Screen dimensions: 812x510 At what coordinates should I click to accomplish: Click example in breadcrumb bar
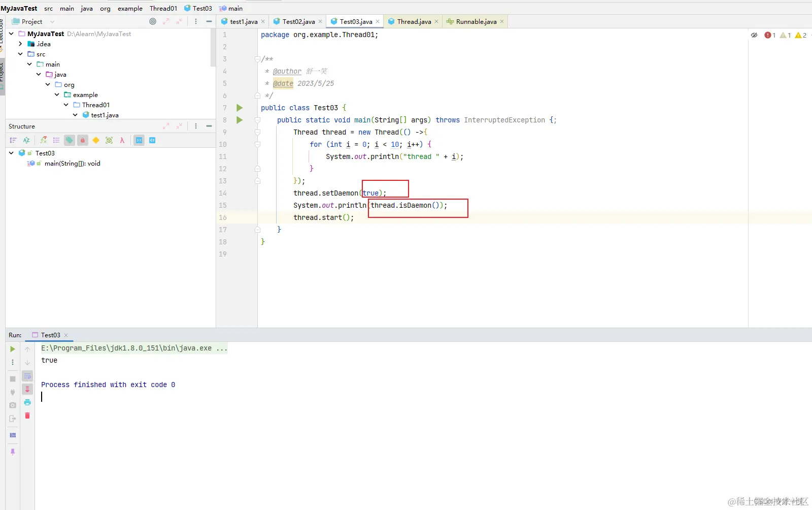[x=130, y=8]
